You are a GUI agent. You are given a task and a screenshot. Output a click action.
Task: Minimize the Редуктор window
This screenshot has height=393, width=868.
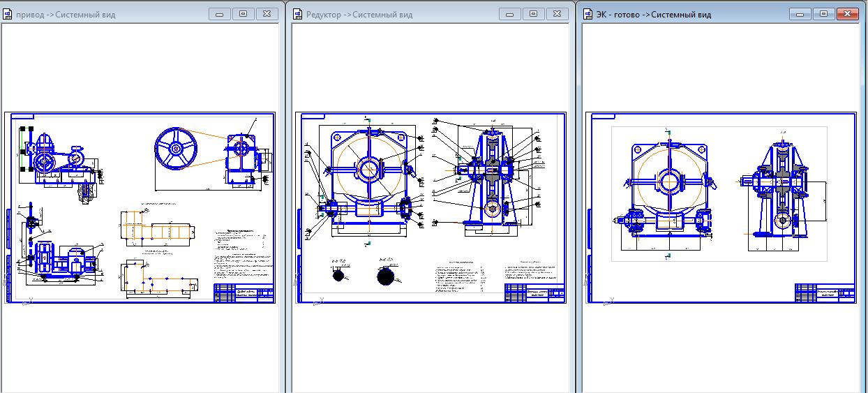[x=510, y=14]
